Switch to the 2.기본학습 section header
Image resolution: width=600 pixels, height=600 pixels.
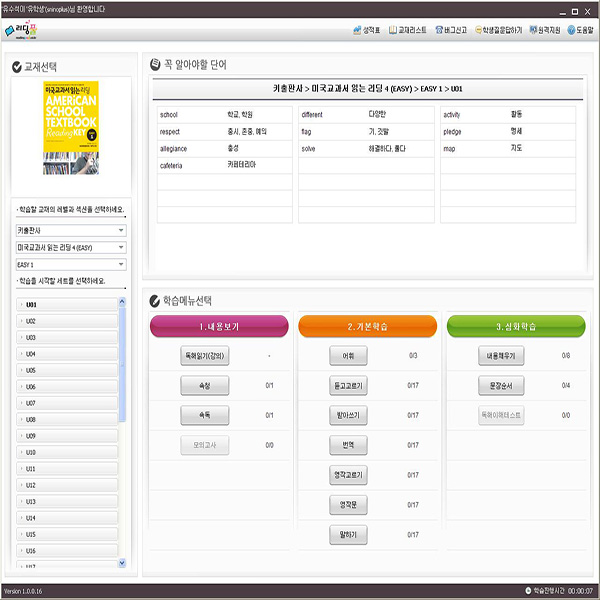point(367,326)
